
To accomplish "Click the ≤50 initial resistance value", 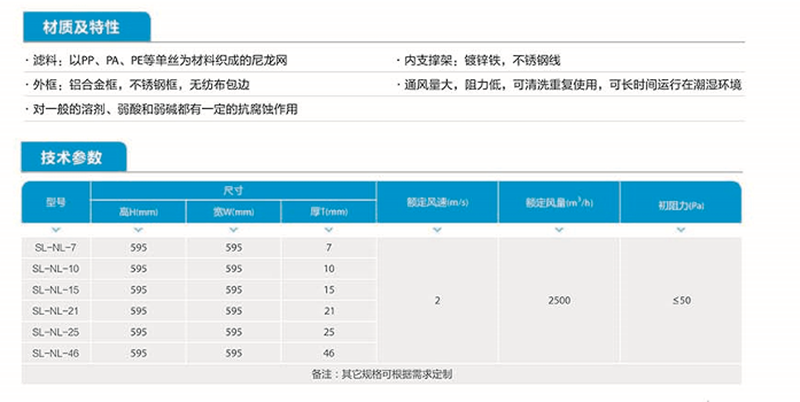I will 681,300.
